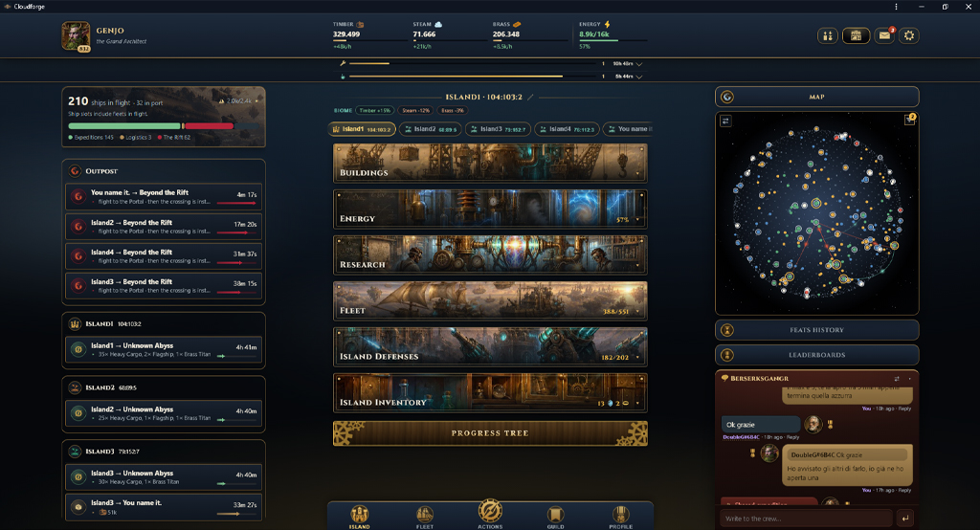Send the crew message with the enter arrow
The image size is (980, 530).
pos(905,519)
